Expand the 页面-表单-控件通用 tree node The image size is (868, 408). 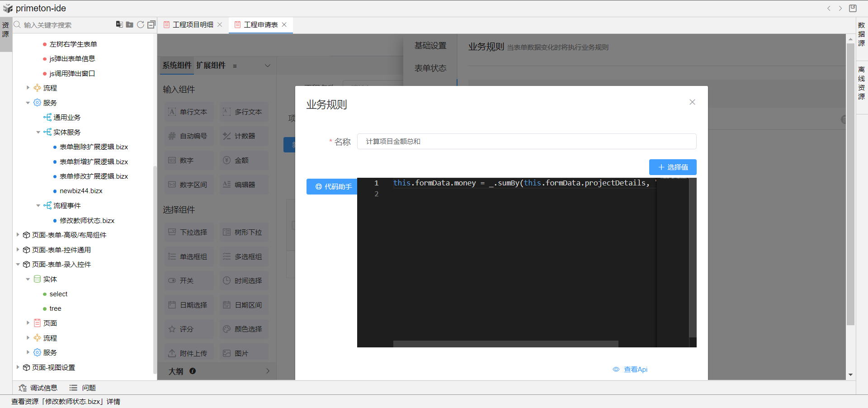(18, 250)
